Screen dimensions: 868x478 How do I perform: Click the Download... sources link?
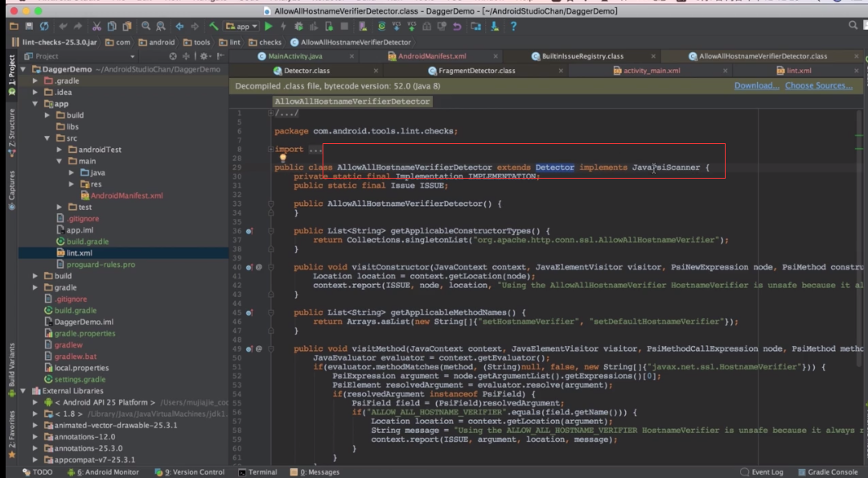tap(756, 85)
